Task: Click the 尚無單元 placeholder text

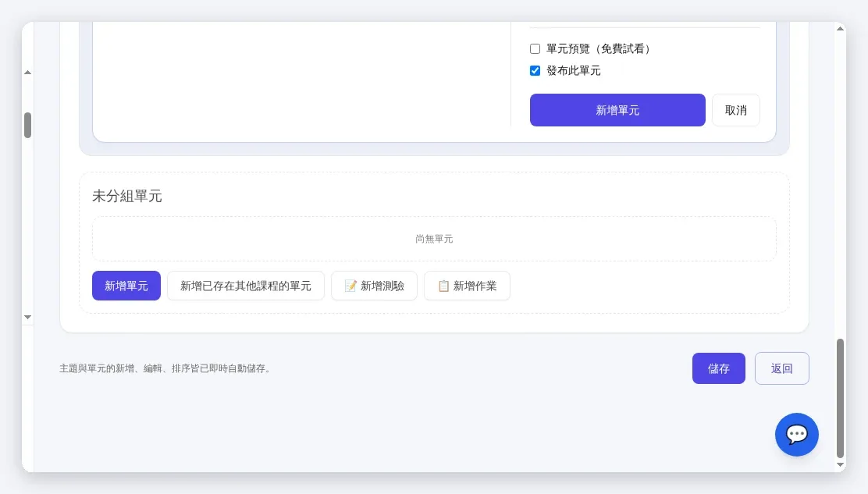Action: [x=434, y=239]
